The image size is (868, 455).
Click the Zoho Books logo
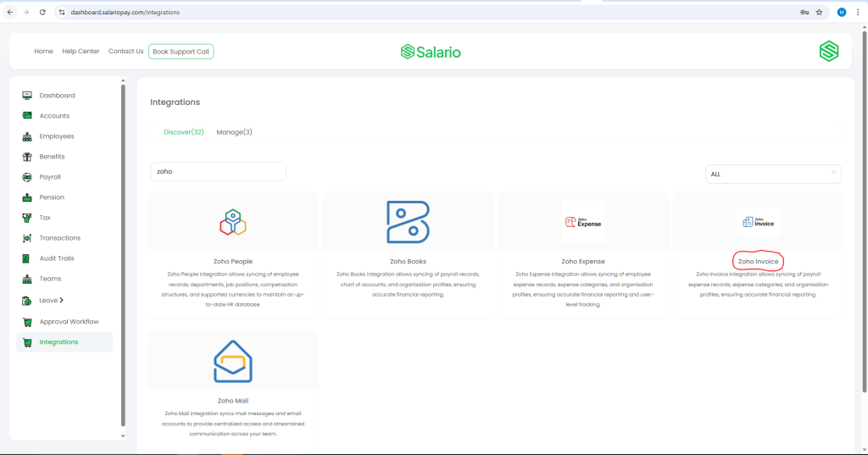point(408,222)
